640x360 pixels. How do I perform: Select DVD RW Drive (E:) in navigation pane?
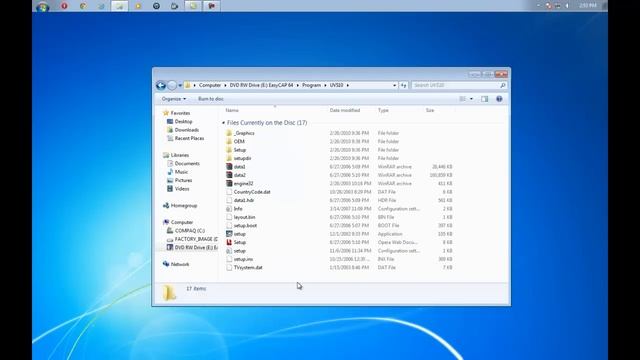[x=196, y=247]
